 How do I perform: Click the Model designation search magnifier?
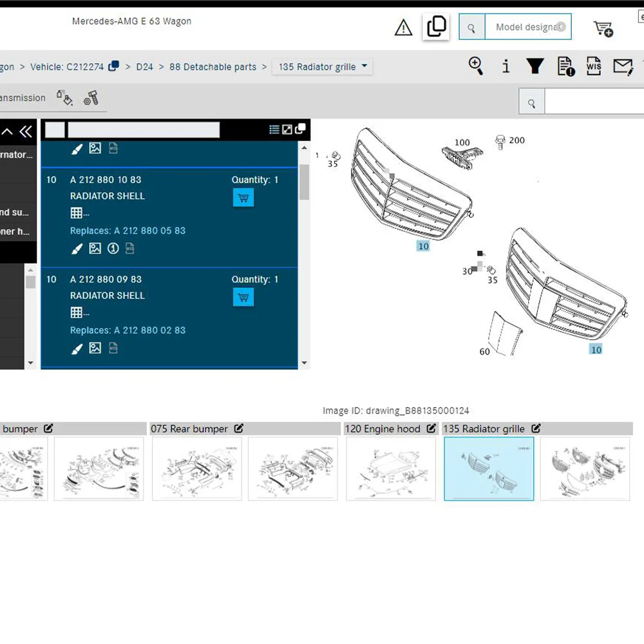(x=471, y=27)
